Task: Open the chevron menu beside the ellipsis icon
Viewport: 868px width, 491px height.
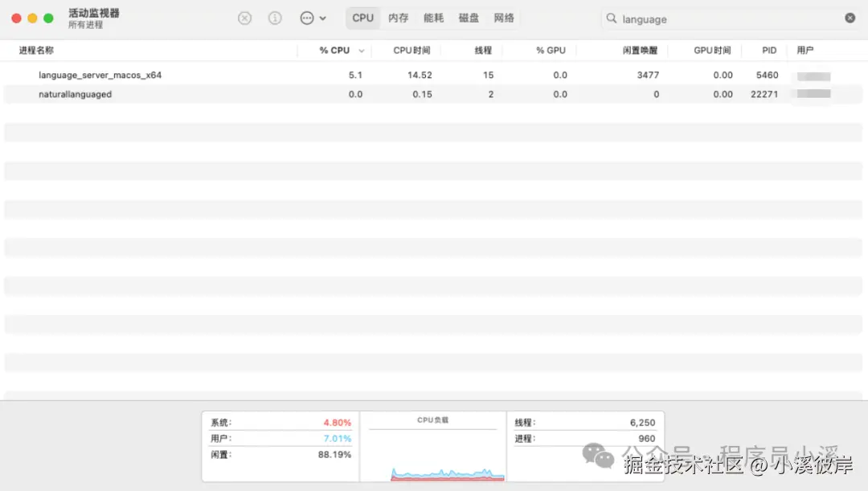Action: (x=321, y=18)
